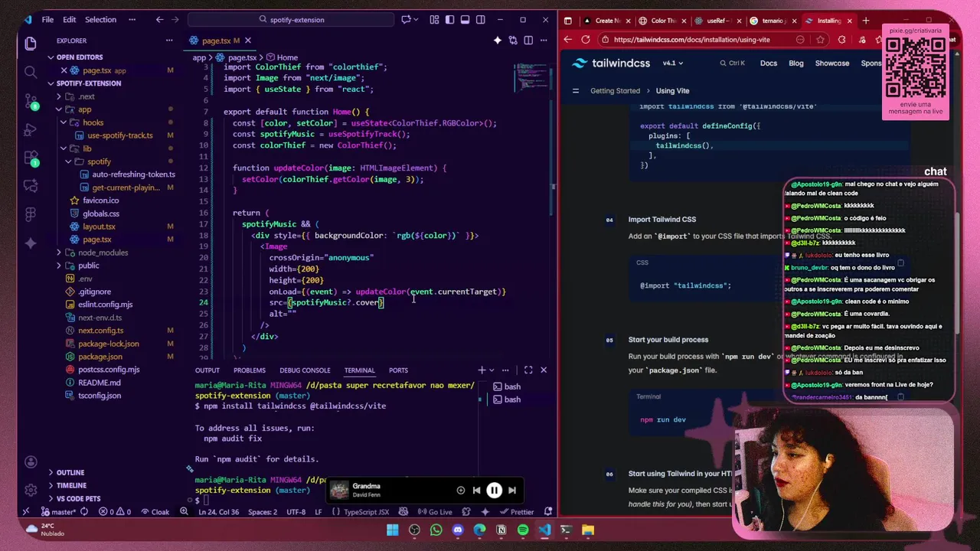The height and width of the screenshot is (551, 980).
Task: Open the Edit menu
Action: pyautogui.click(x=69, y=20)
